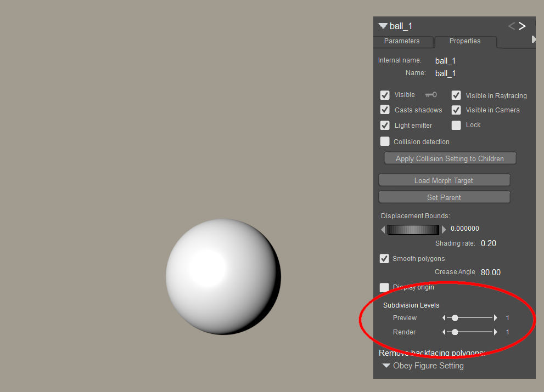Toggle the Smooth polygons checkbox
The image size is (544, 392).
coord(384,259)
